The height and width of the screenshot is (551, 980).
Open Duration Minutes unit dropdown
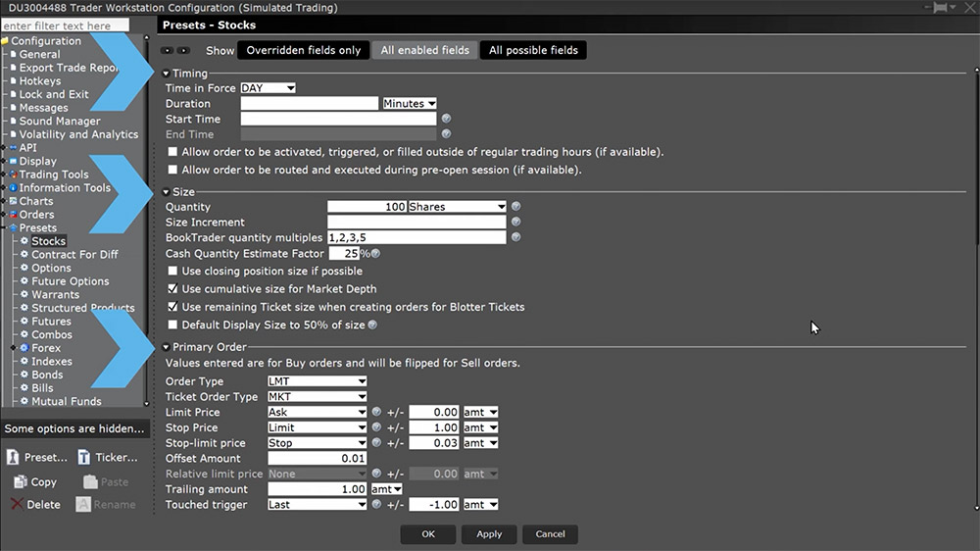410,103
